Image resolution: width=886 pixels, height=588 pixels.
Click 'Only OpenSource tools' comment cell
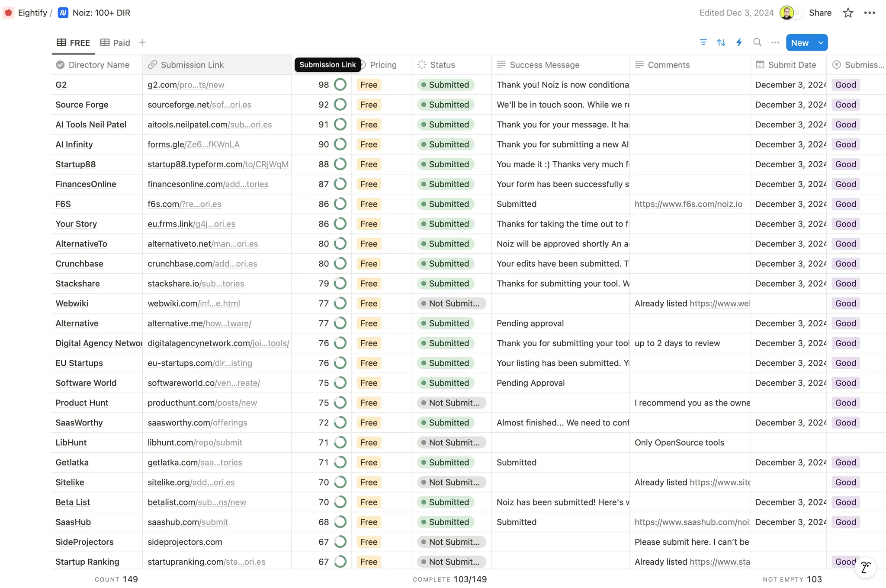679,443
